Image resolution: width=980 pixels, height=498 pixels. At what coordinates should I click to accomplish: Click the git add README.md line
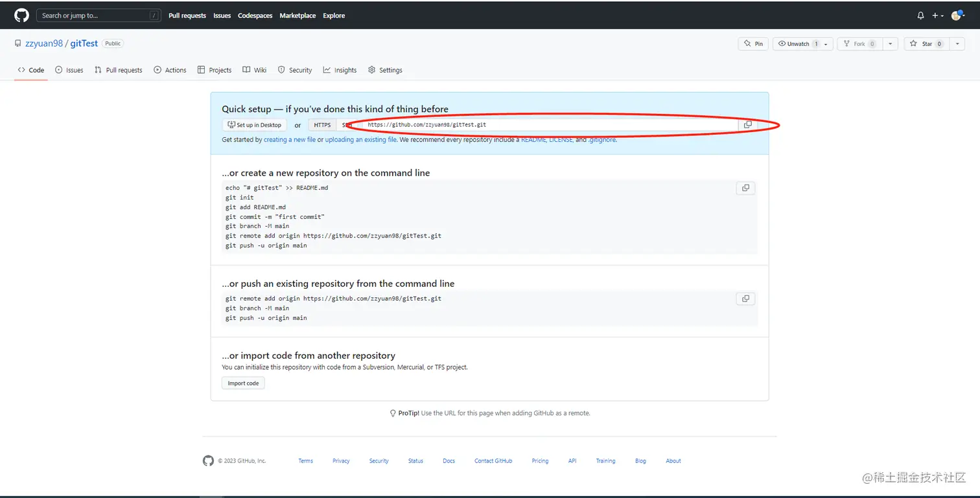pos(255,207)
